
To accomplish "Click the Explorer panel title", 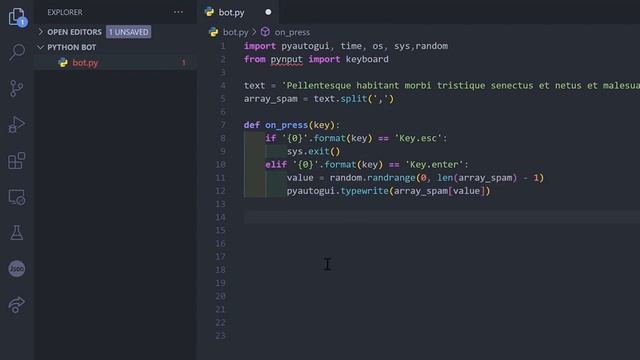I will click(64, 12).
